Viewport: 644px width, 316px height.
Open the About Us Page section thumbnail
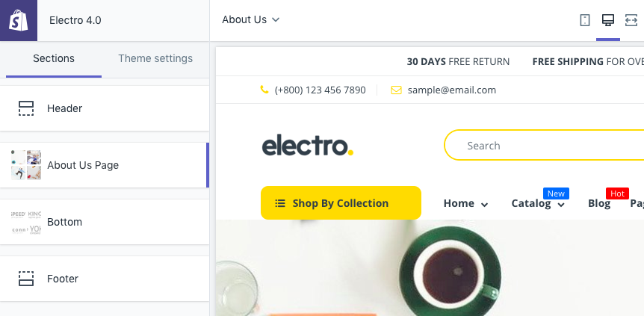[26, 165]
